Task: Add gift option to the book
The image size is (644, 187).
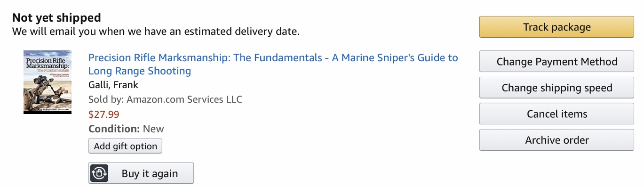Action: pyautogui.click(x=125, y=146)
